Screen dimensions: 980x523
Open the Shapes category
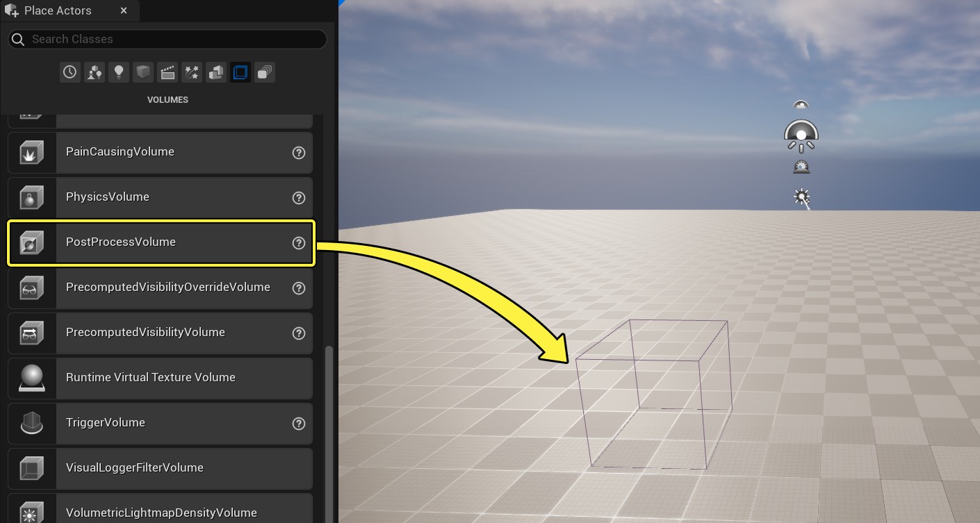[142, 72]
